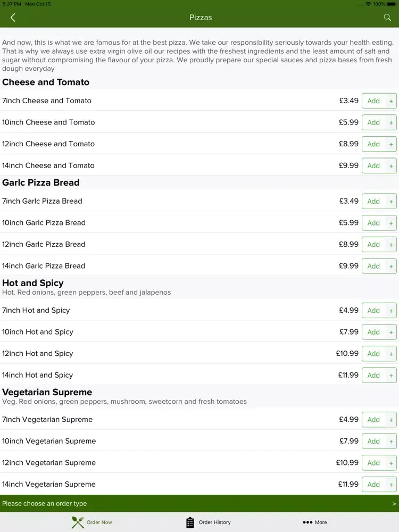Open the 'Please choose an order type' bar

point(199,503)
